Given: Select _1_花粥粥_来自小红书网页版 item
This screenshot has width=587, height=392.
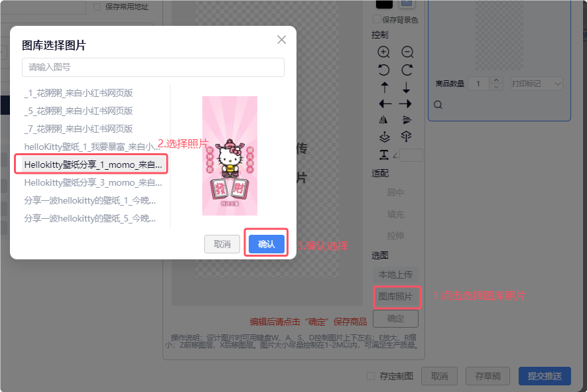Looking at the screenshot, I should click(92, 93).
